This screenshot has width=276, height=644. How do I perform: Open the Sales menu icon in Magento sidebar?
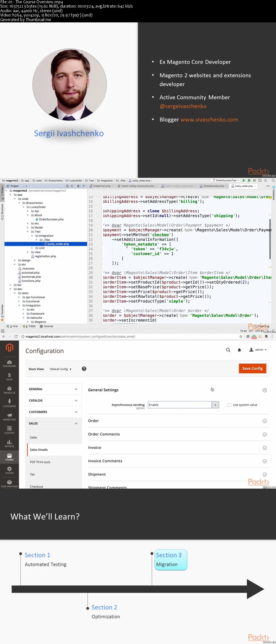(9, 377)
